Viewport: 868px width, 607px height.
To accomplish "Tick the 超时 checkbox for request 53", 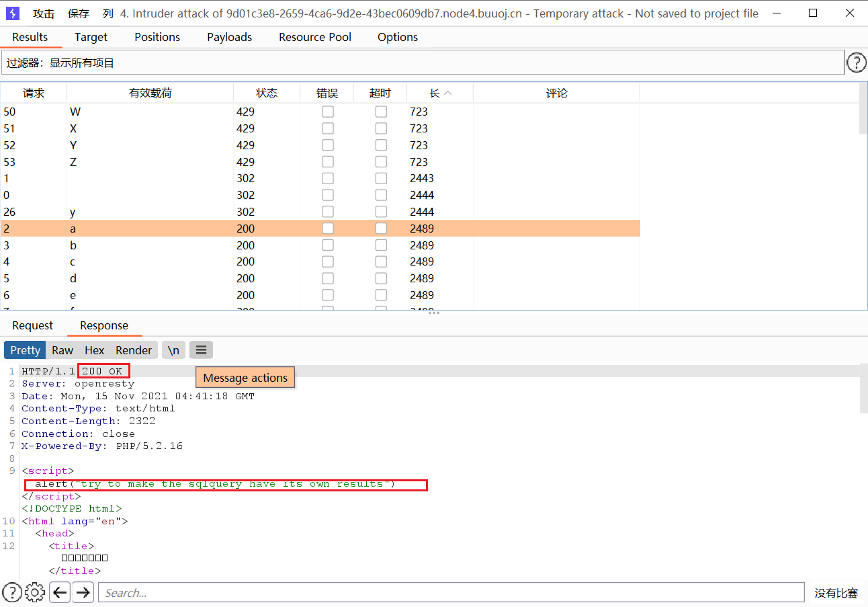I will [x=381, y=162].
